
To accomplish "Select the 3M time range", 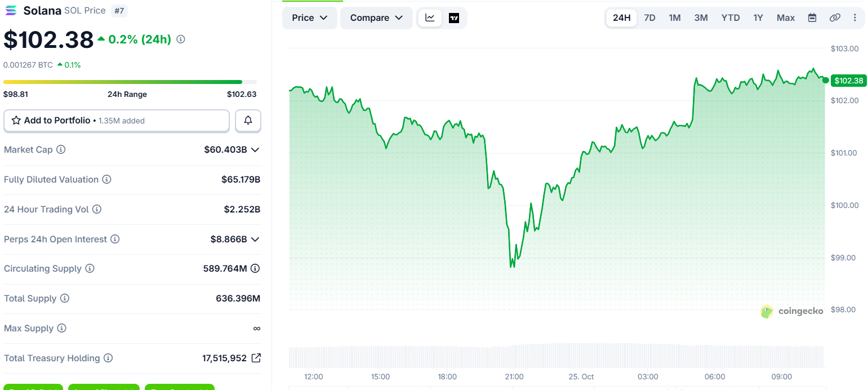I will tap(701, 18).
